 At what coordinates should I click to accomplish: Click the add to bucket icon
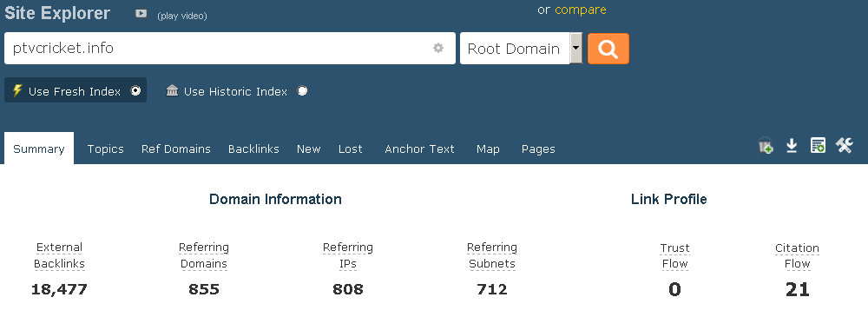click(766, 146)
